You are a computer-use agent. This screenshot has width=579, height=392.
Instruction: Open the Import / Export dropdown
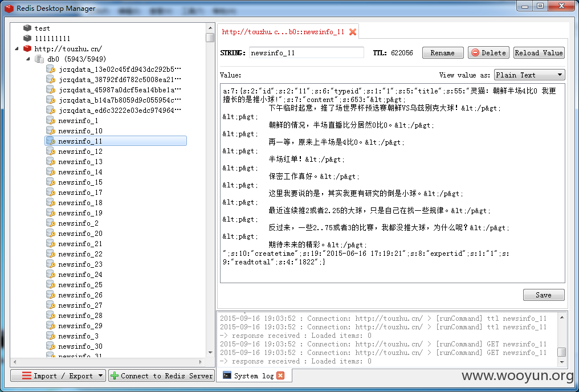pos(58,375)
